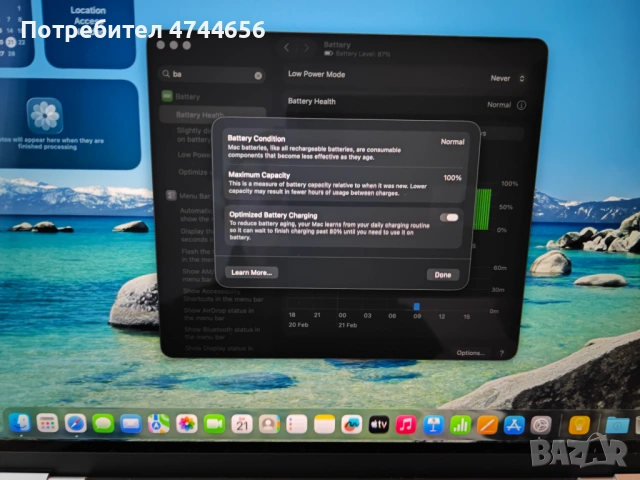Click the Battery Condition Normal value
640x480 pixels.
pos(452,142)
